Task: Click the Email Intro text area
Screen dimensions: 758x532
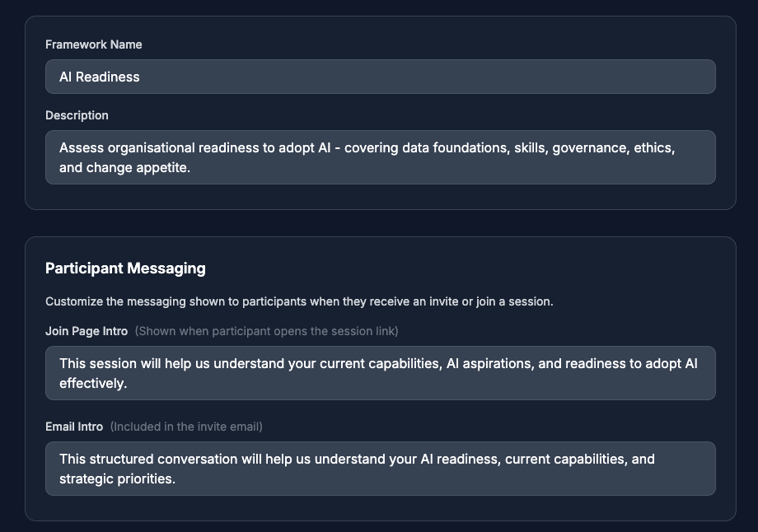Action: pos(380,468)
